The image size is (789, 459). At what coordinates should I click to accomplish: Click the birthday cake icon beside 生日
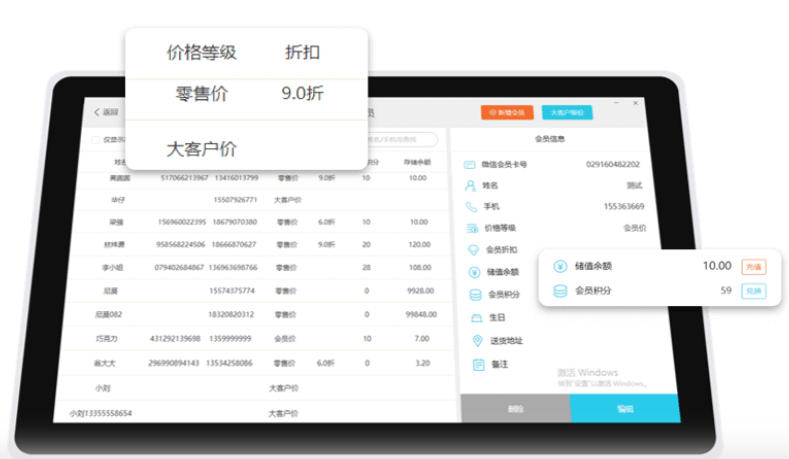pyautogui.click(x=477, y=318)
